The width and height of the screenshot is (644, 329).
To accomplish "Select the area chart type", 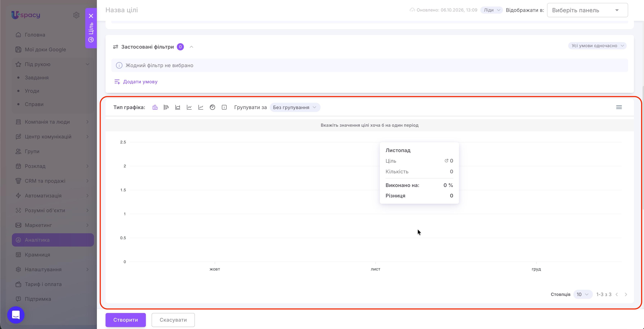I will (x=178, y=107).
